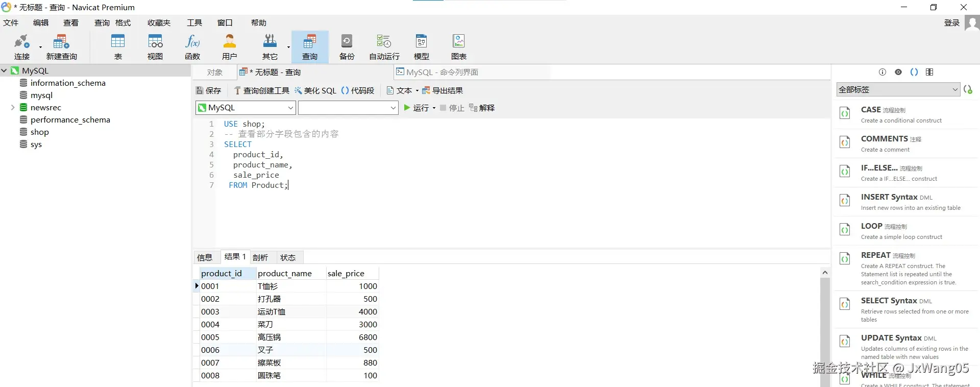
Task: Open Code Snippets (代码段) button
Action: [358, 90]
